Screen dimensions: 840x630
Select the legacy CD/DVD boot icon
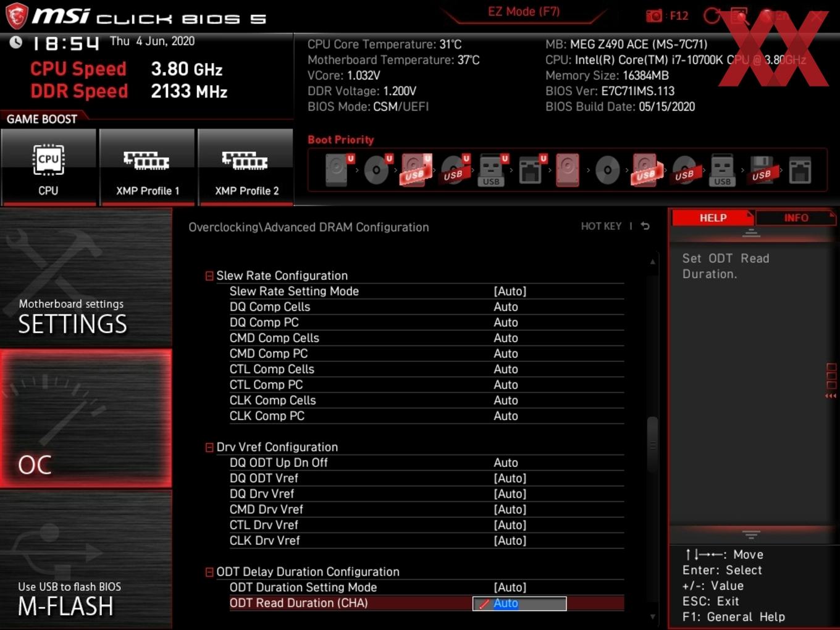point(607,170)
